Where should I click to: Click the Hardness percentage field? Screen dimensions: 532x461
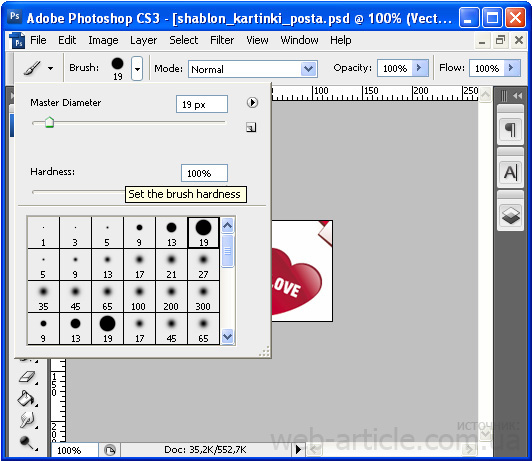(x=204, y=173)
